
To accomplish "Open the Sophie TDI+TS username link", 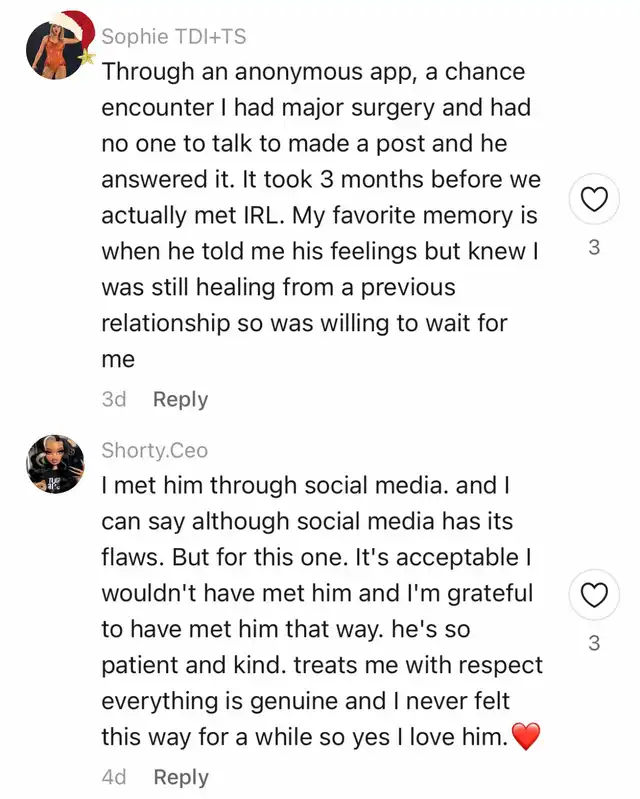I will tap(174, 36).
